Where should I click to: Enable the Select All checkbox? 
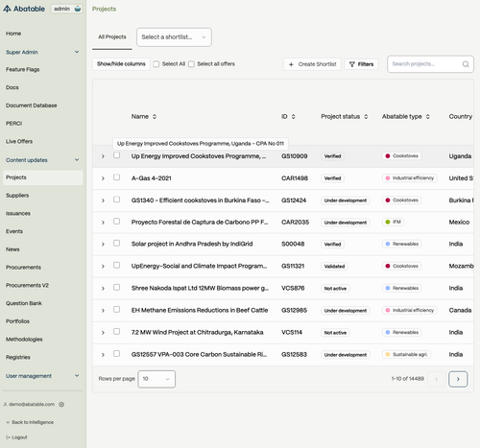click(x=156, y=64)
